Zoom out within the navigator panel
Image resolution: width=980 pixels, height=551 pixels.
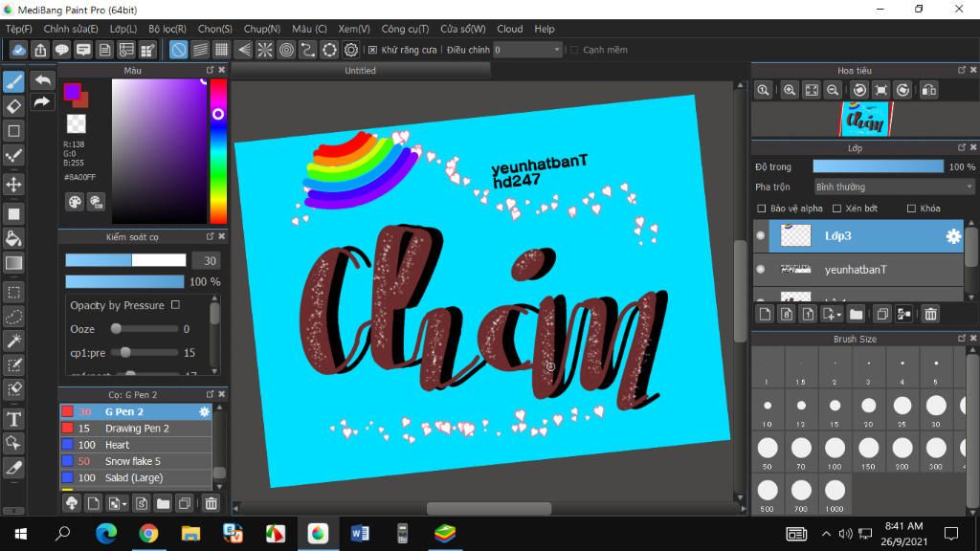click(833, 90)
